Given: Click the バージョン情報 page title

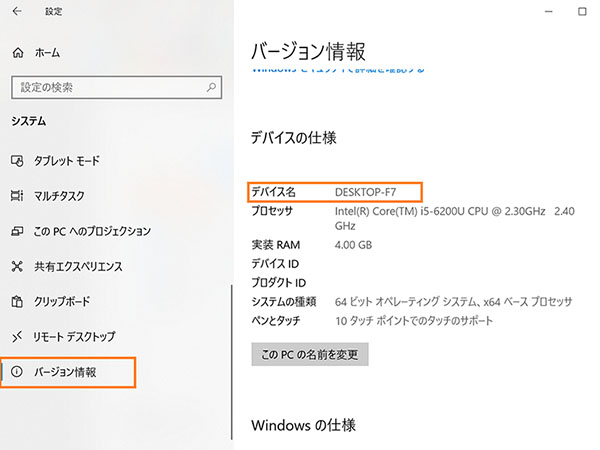Looking at the screenshot, I should [308, 52].
